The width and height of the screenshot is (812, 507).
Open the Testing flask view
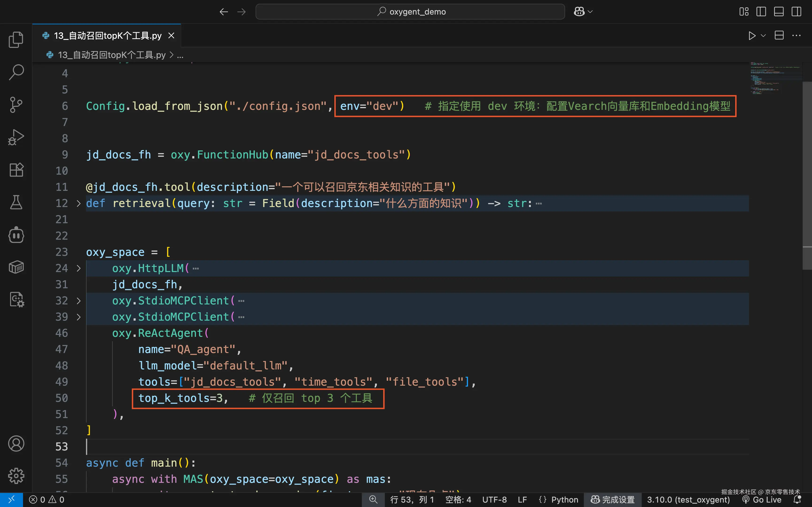[x=16, y=202]
